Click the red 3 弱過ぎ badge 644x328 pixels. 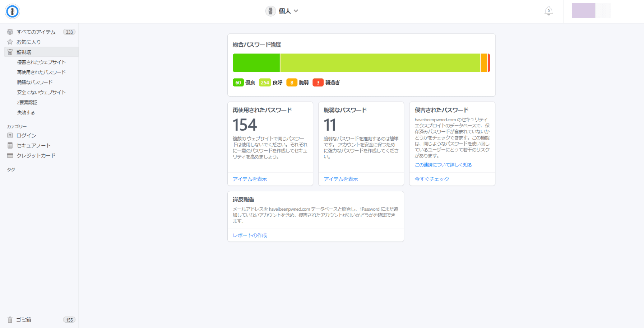point(318,83)
